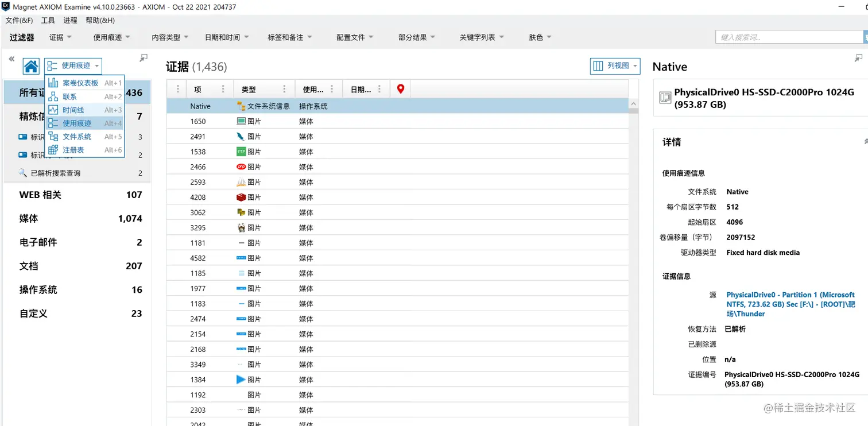Click the Home icon button
Screen dimensions: 868x426
pyautogui.click(x=31, y=66)
